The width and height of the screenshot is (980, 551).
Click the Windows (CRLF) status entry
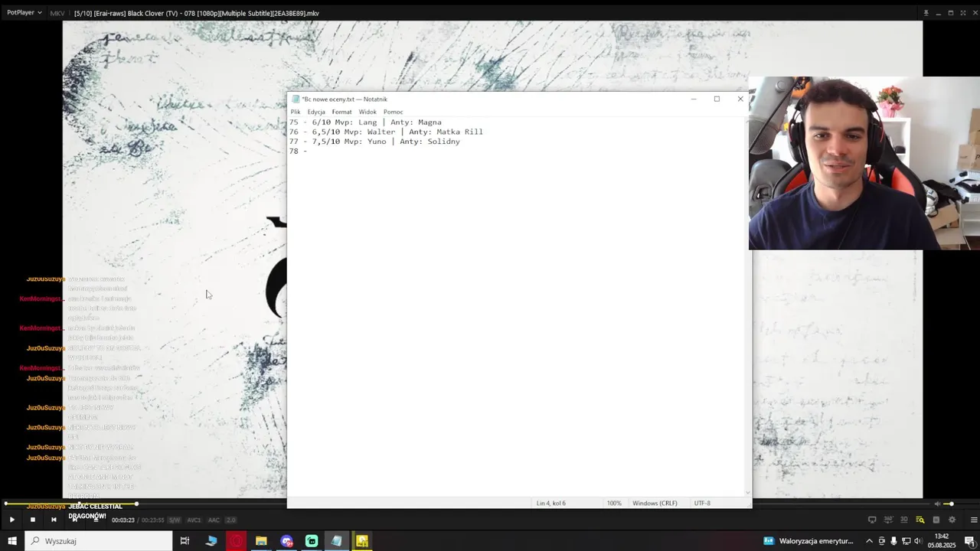pyautogui.click(x=655, y=503)
